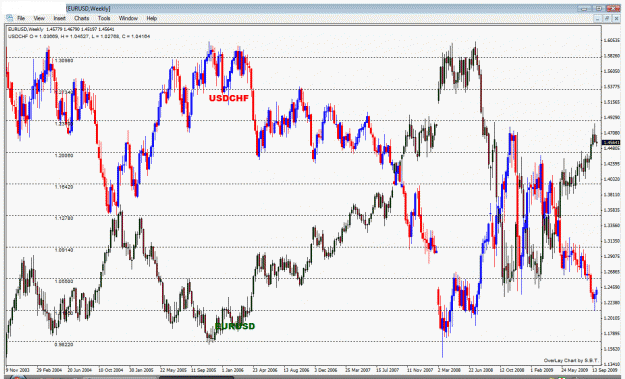The width and height of the screenshot is (625, 379).
Task: Maximize the main application window
Action: 599,8
